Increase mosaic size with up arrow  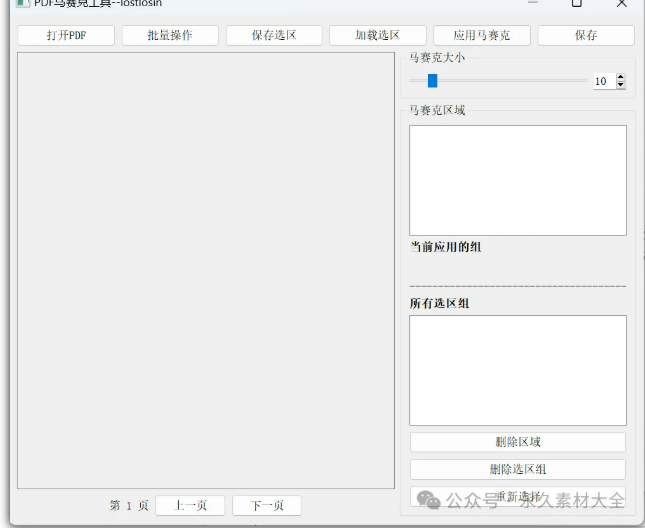(621, 77)
